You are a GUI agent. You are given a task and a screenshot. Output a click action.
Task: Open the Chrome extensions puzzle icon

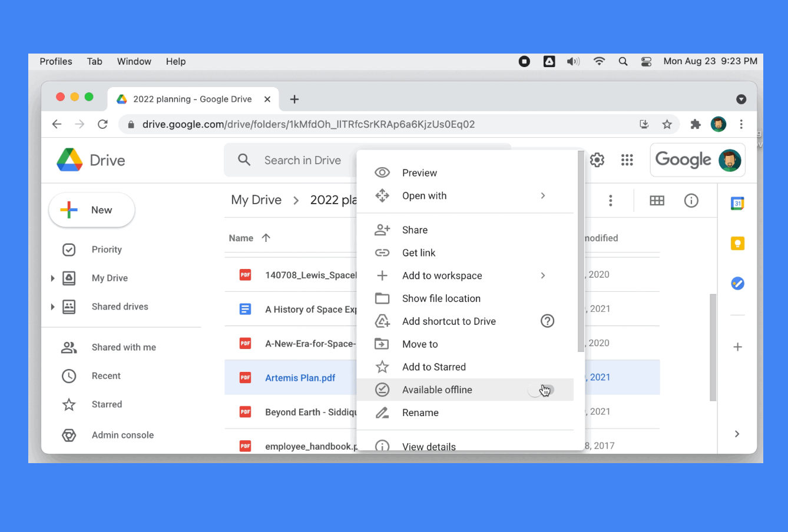pyautogui.click(x=696, y=124)
